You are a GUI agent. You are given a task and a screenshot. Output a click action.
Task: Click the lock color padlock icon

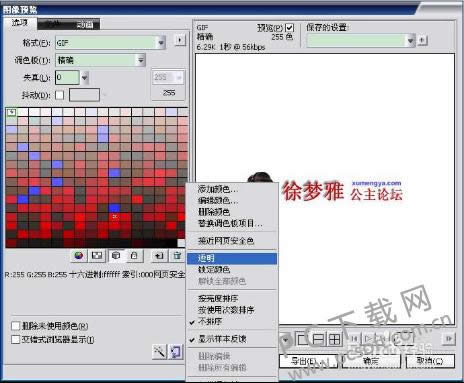tap(134, 256)
